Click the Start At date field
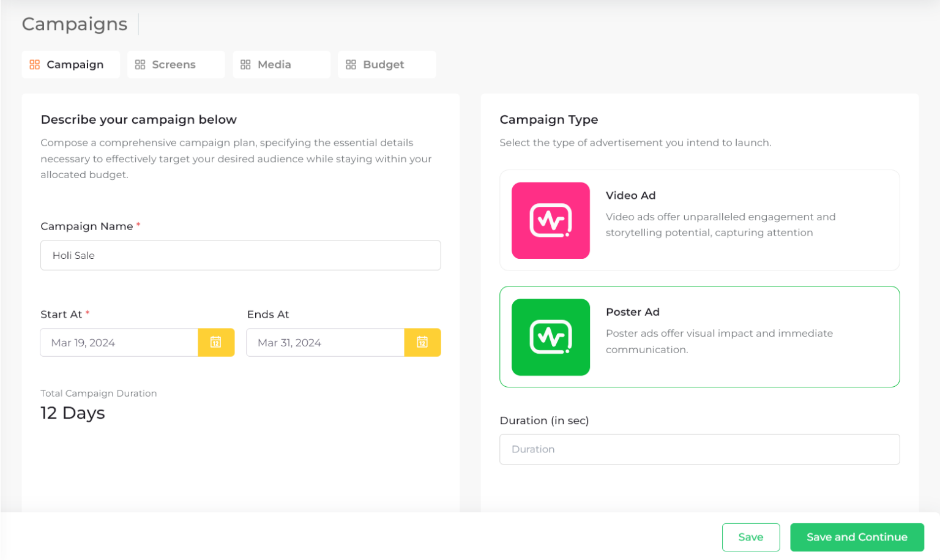Viewport: 940px width, 560px height. [x=119, y=343]
